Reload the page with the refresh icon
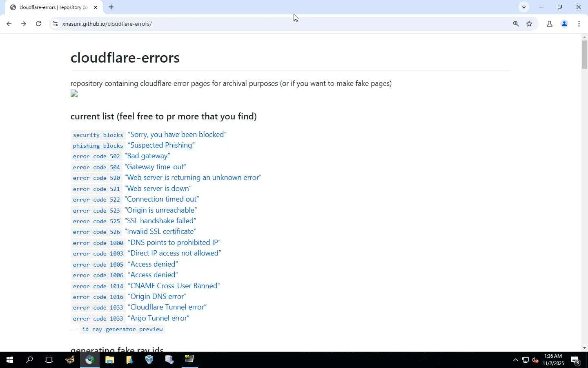Screen dimensions: 588x368 38,24
